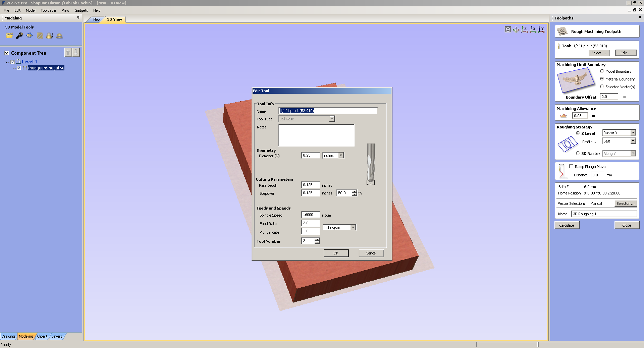Choose 3D Raster roughing strategy

click(578, 153)
